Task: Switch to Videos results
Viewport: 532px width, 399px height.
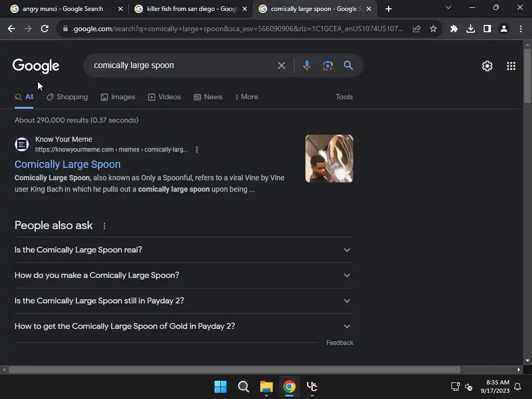Action: (x=165, y=97)
